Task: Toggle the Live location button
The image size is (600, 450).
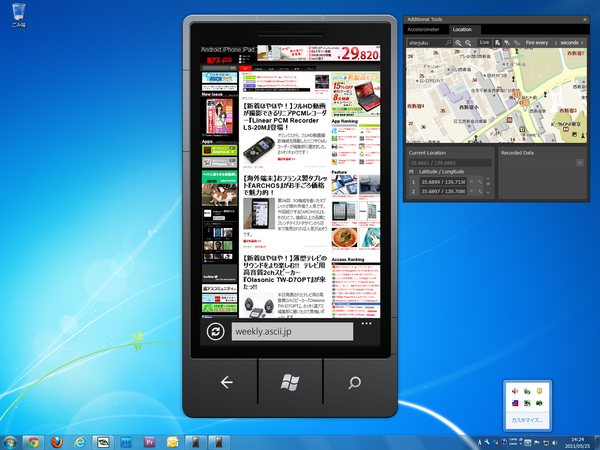Action: click(x=484, y=42)
